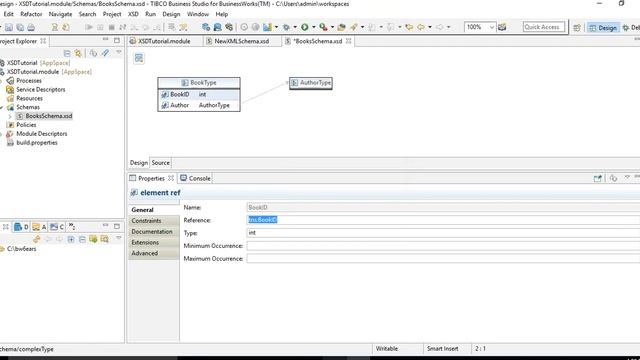Click the Quick Access search box
The height and width of the screenshot is (360, 640).
(544, 27)
